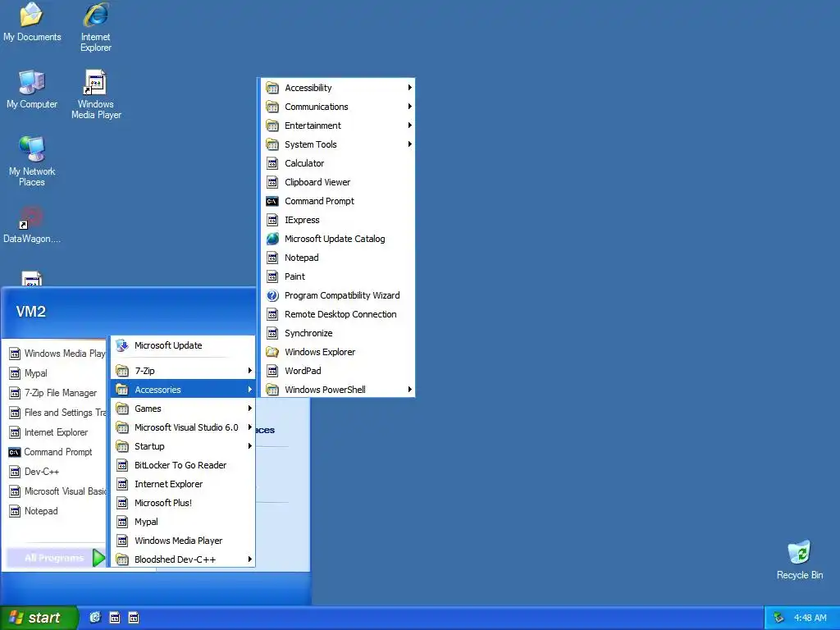The image size is (840, 630).
Task: Expand Startup program folder
Action: tap(183, 446)
